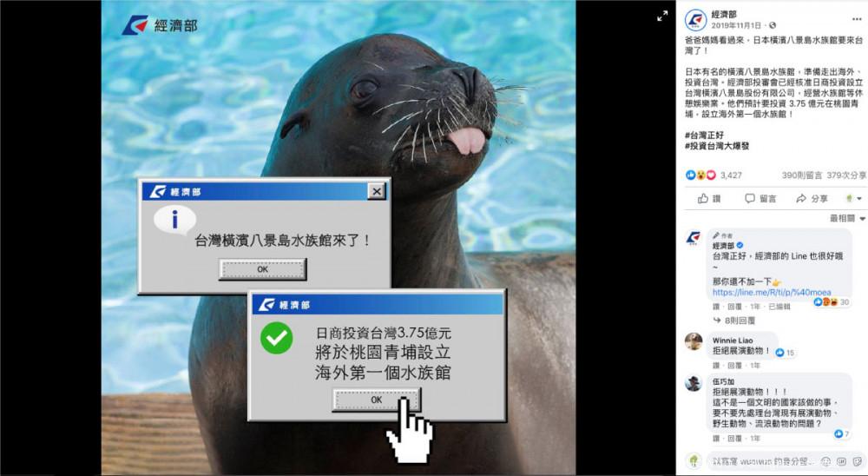Image resolution: width=868 pixels, height=476 pixels.
Task: Open Winnie Liao's profile name link
Action: (733, 340)
